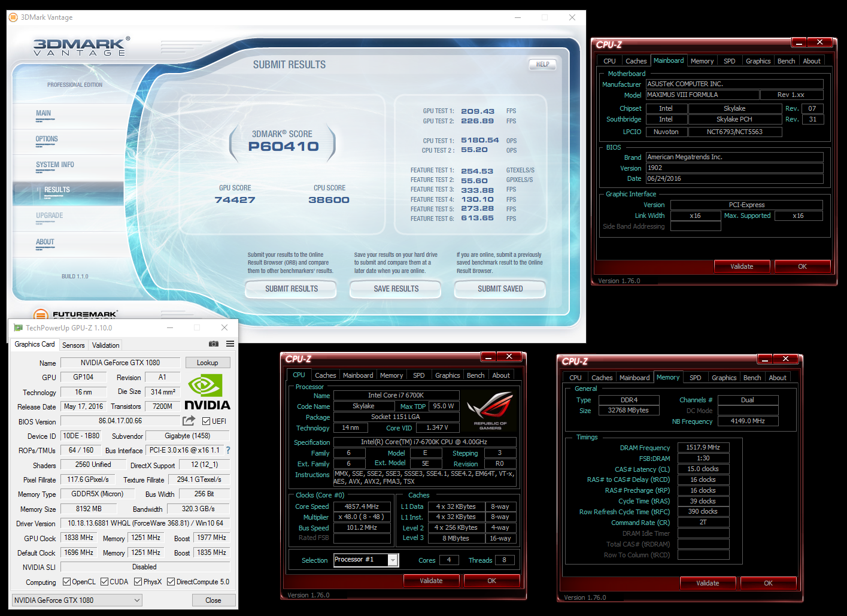Screen dimensions: 847x616
Task: Click the DRAM Frequency value 1517.9 MHz
Action: coord(703,447)
